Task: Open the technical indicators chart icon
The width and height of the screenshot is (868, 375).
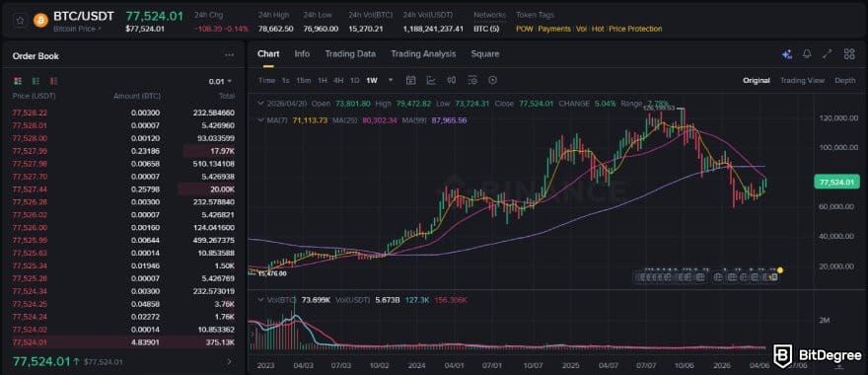Action: point(431,80)
